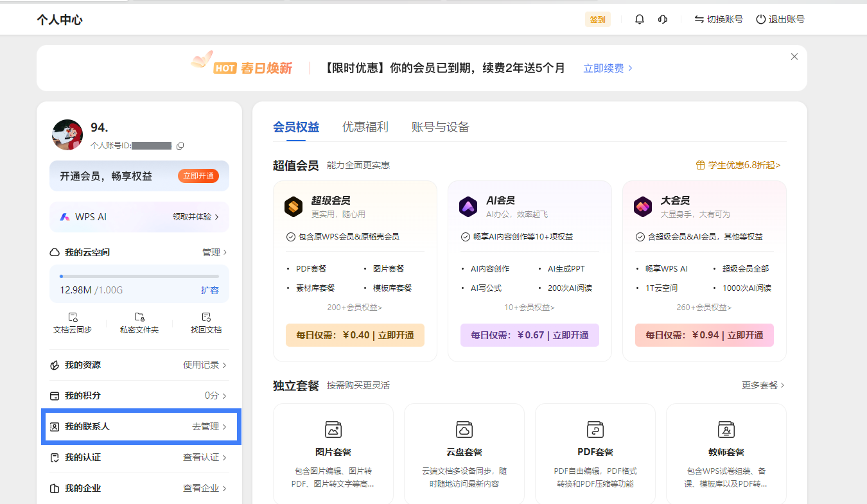The width and height of the screenshot is (867, 504).
Task: Expand 260+会员权益 in Big Member card
Action: (x=704, y=308)
